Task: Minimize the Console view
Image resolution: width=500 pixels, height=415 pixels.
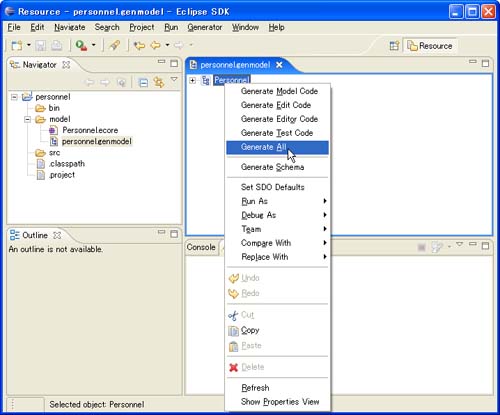Action: point(473,244)
